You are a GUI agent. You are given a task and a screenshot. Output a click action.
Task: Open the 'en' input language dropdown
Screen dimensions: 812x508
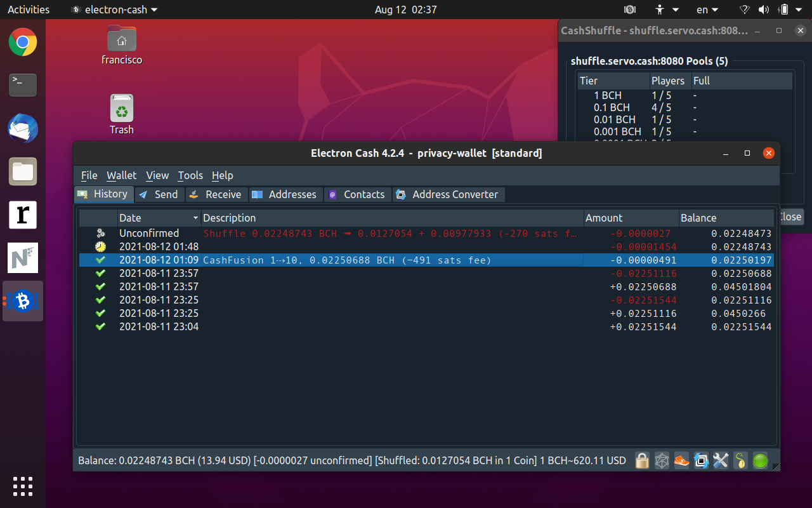coord(707,10)
